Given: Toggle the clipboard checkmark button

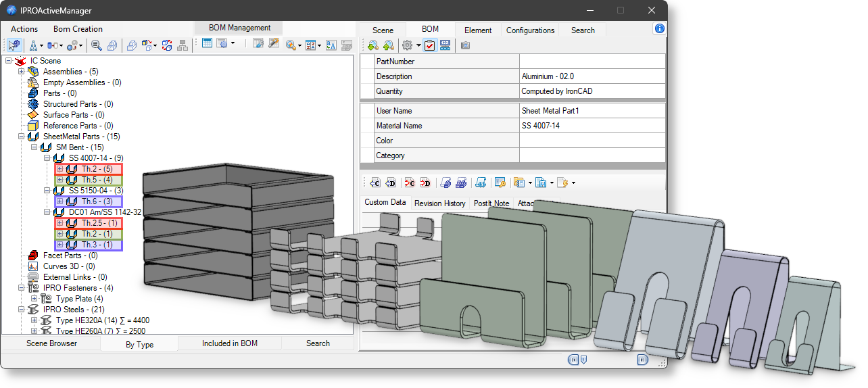Looking at the screenshot, I should pos(429,45).
